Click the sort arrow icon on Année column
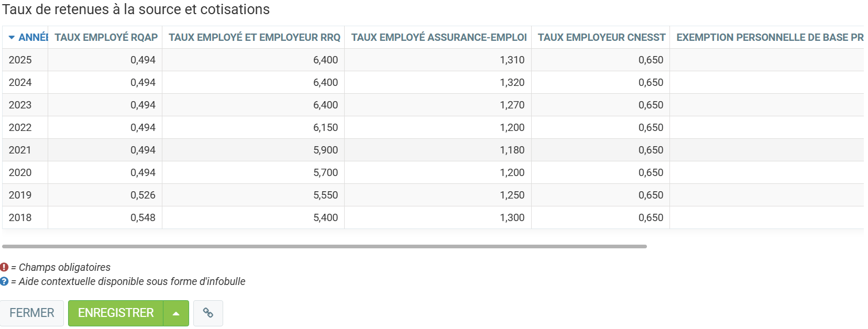The height and width of the screenshot is (329, 868). click(12, 38)
